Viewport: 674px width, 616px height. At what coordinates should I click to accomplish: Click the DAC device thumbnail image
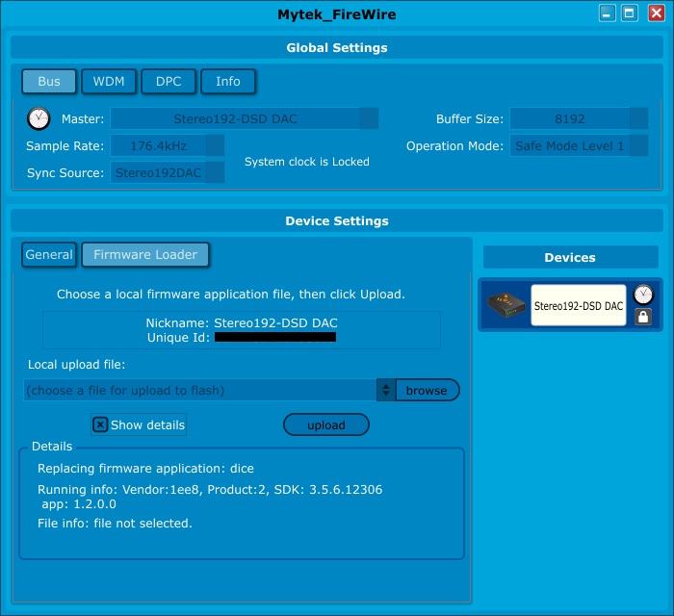[505, 305]
